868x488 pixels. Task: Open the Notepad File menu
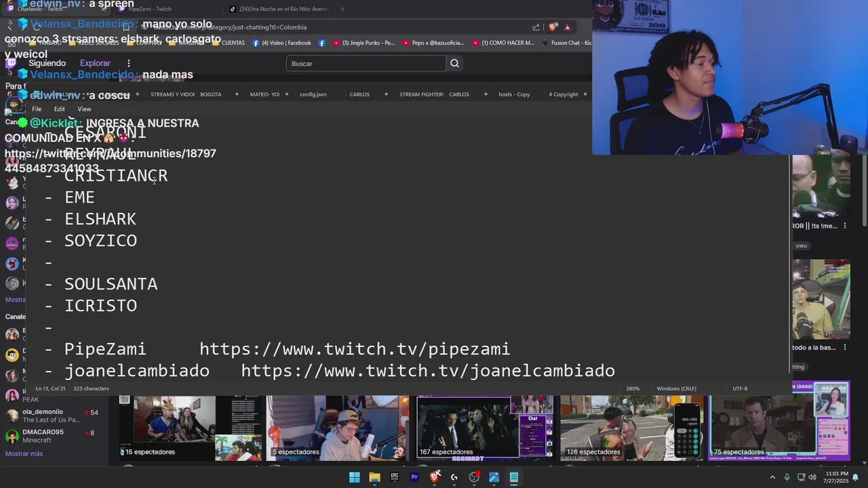[x=37, y=109]
